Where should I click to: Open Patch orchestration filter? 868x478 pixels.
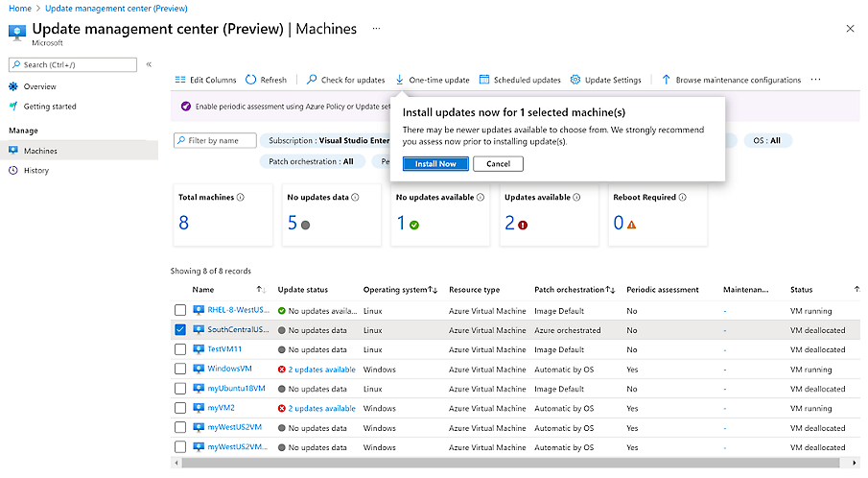pyautogui.click(x=311, y=161)
